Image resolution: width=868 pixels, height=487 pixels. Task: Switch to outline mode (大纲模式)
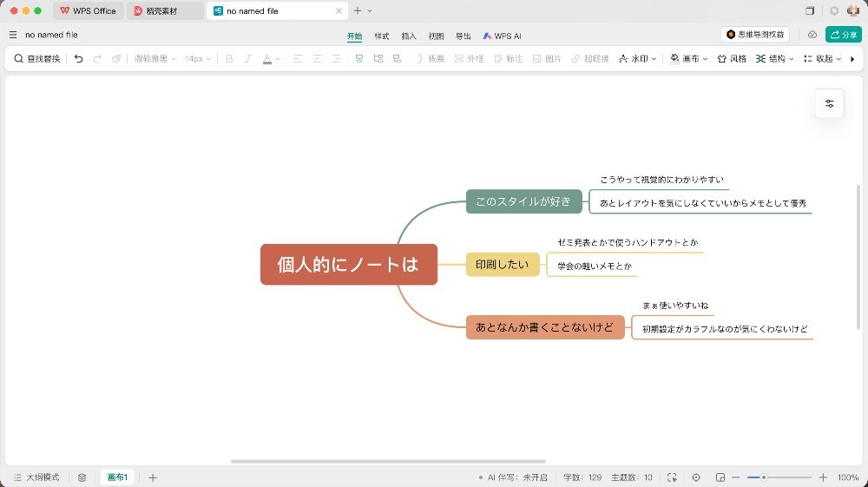coord(36,477)
